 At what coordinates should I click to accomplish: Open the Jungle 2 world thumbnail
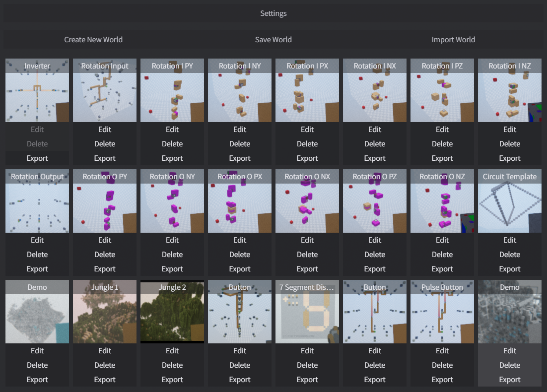[172, 312]
